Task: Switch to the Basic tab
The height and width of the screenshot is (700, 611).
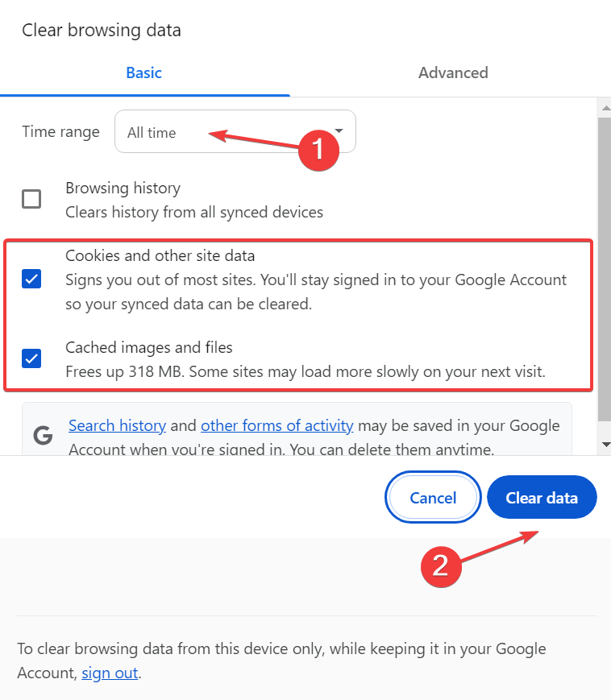Action: (x=143, y=72)
